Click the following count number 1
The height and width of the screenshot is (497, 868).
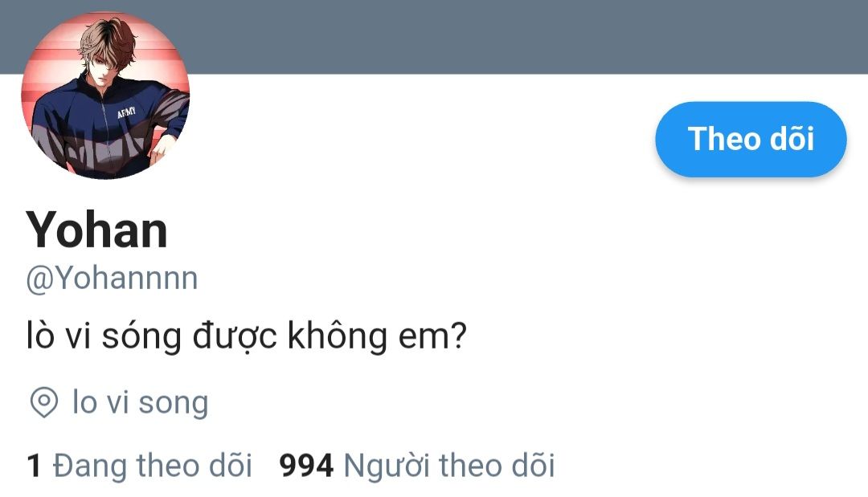coord(34,466)
